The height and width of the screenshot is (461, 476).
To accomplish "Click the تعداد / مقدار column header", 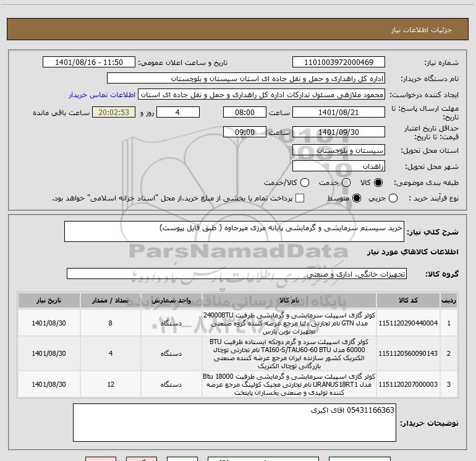I will coord(111,300).
